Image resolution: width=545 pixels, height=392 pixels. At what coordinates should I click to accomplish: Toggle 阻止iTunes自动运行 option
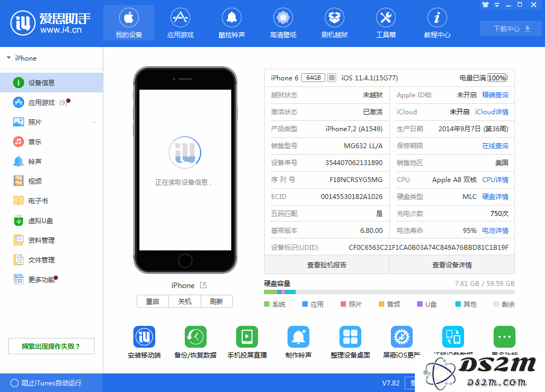click(46, 383)
